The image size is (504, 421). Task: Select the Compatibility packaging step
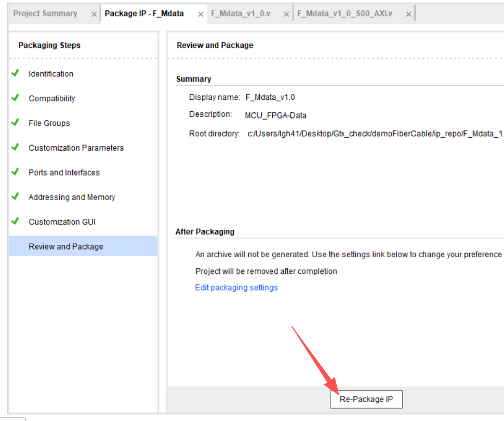52,98
